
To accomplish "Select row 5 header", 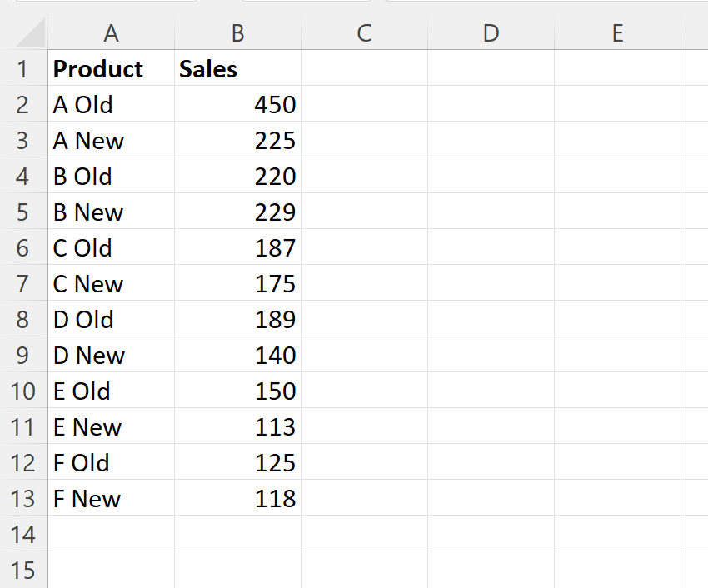I will (x=23, y=211).
